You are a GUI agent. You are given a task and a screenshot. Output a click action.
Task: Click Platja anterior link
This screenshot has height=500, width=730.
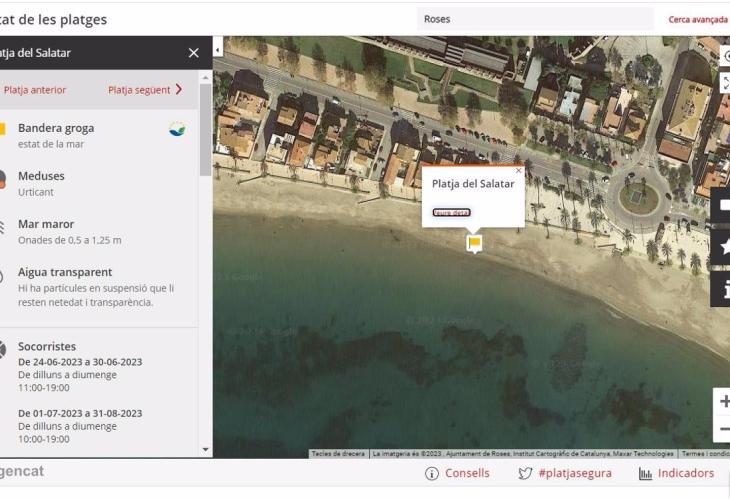pos(35,90)
